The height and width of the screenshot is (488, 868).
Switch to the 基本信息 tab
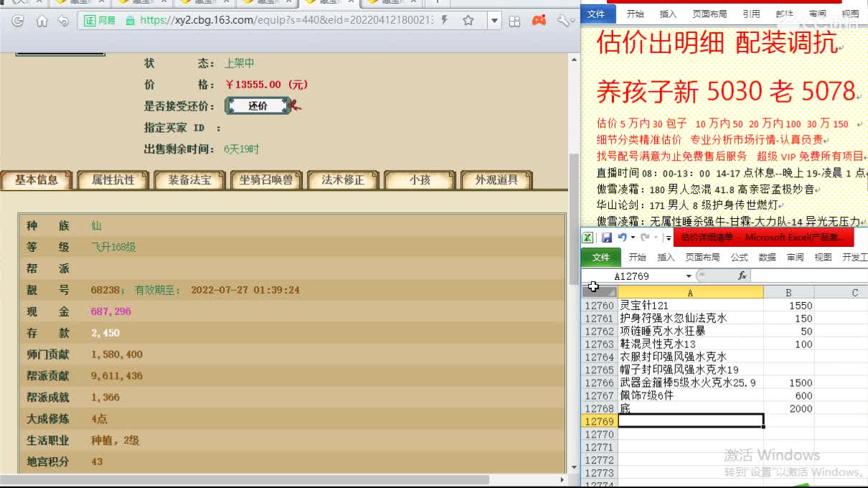(37, 180)
